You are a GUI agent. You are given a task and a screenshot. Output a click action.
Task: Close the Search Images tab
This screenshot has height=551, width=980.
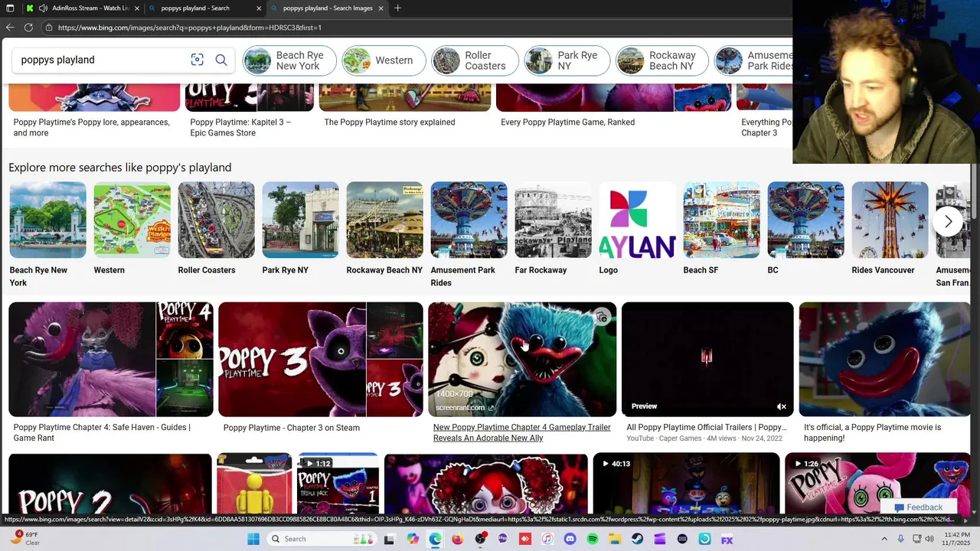coord(381,8)
